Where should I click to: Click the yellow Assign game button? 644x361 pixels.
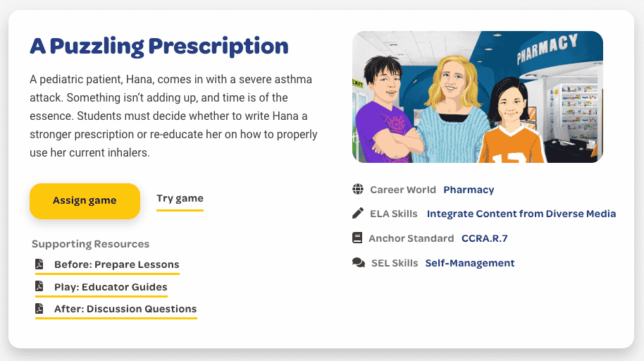85,201
